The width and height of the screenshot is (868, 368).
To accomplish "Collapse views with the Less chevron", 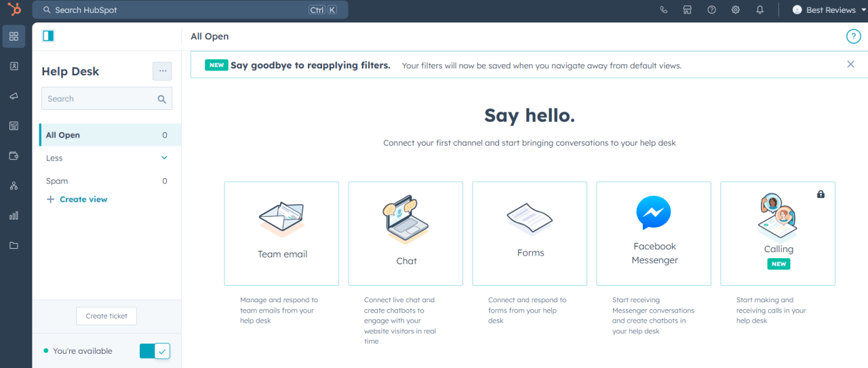I will (x=164, y=158).
